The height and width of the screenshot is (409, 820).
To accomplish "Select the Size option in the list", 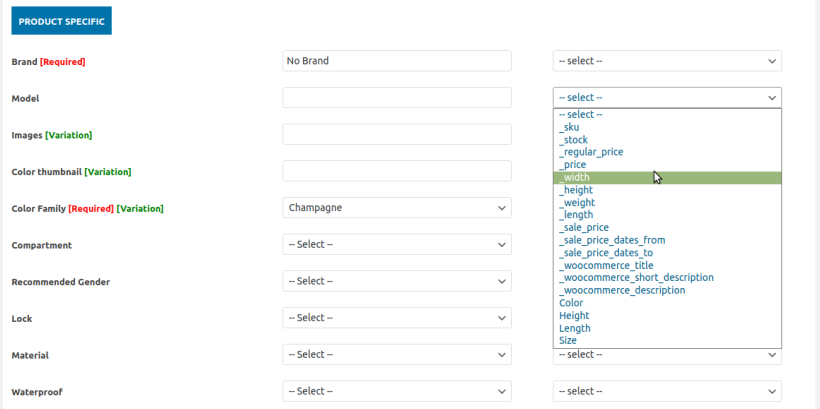I will [x=568, y=340].
